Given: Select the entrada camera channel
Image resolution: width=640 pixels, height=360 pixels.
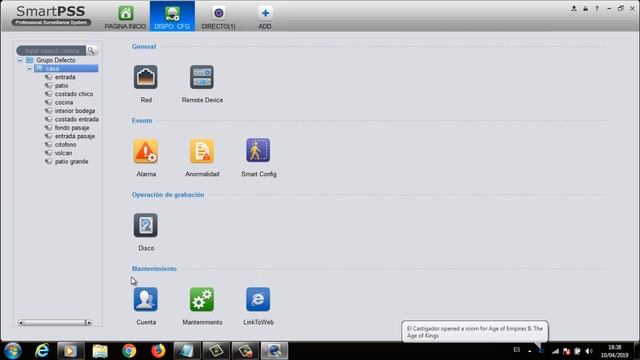Looking at the screenshot, I should click(65, 77).
